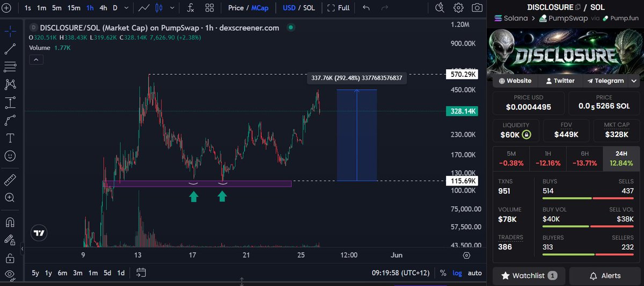
Task: Open the emoji icons tool
Action: click(x=10, y=156)
